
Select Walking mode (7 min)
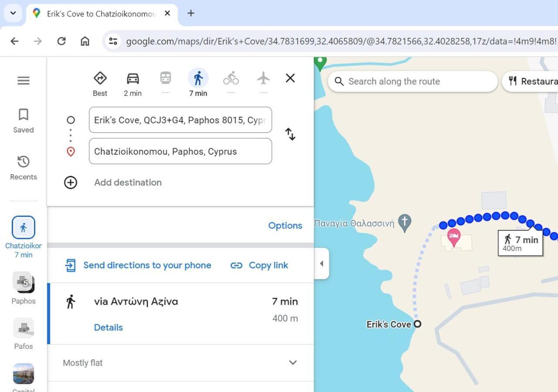[198, 84]
